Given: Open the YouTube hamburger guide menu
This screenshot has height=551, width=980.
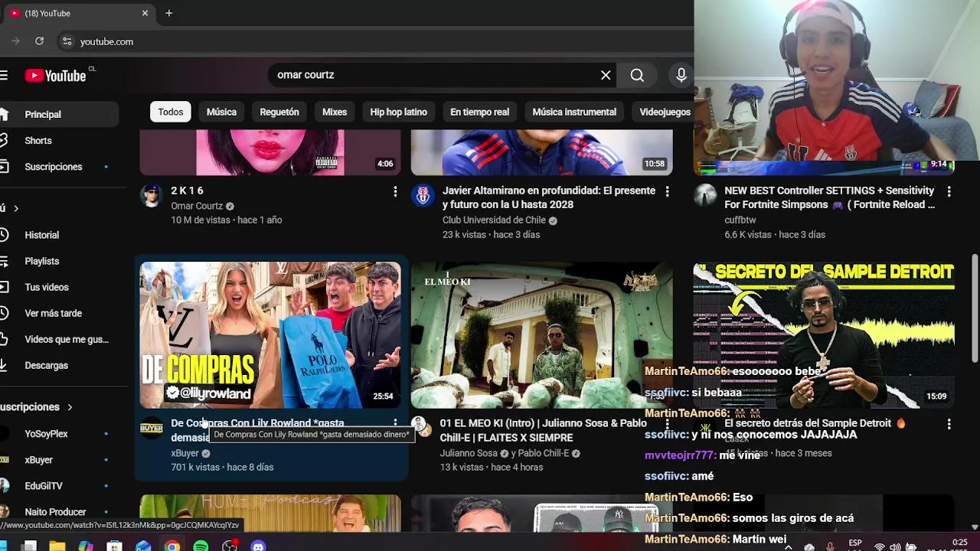Looking at the screenshot, I should (x=4, y=75).
